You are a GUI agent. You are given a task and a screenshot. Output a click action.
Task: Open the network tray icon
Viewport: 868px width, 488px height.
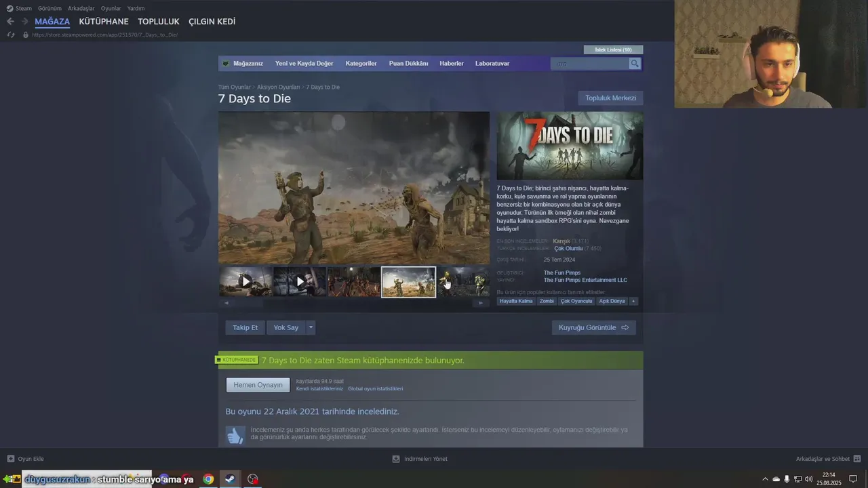[x=797, y=479]
